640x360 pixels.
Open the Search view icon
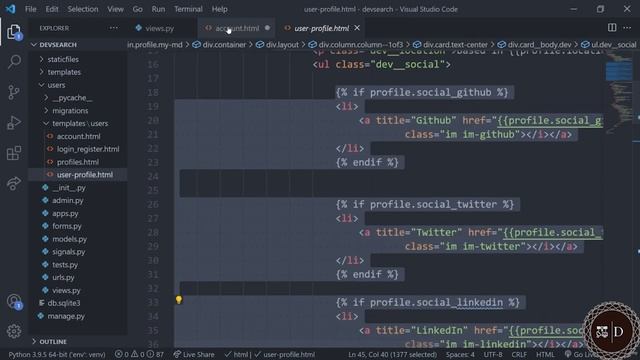point(14,62)
